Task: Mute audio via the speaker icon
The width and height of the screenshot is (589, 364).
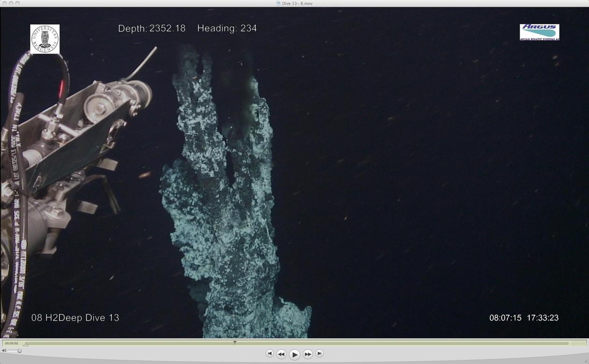Action: pos(4,351)
